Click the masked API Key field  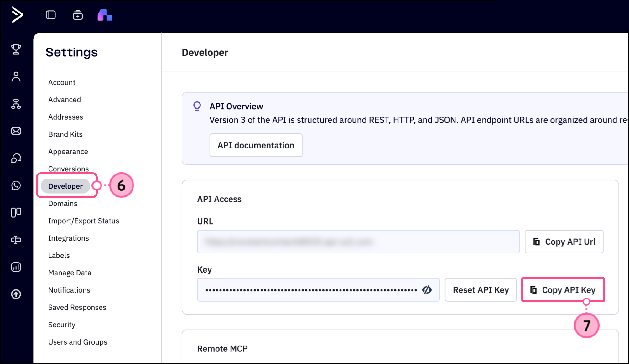pos(318,290)
